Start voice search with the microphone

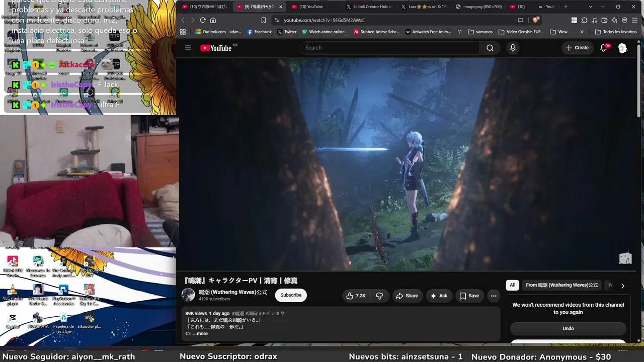(513, 48)
